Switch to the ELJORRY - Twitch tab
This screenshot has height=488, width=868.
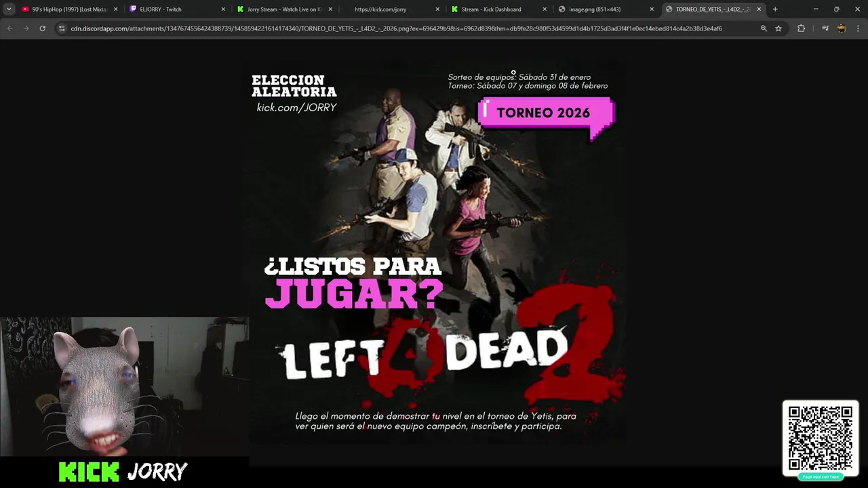[177, 9]
